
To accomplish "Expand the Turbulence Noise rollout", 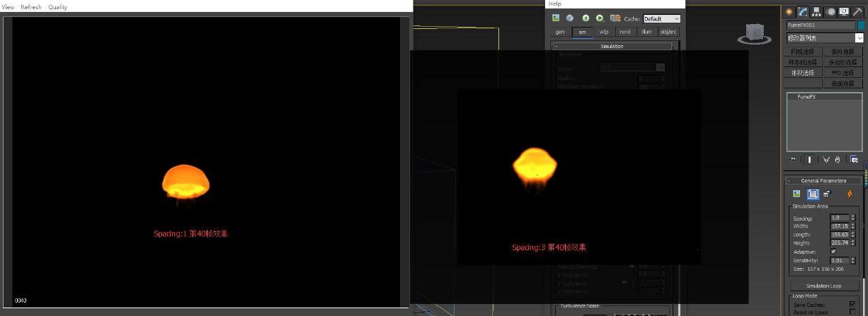I will click(580, 306).
